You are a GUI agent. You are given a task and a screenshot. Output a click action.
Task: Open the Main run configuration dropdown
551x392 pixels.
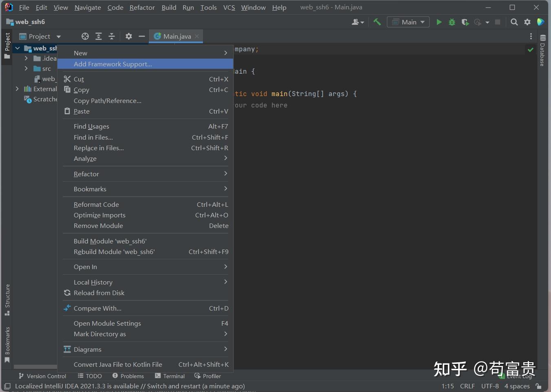coord(408,22)
